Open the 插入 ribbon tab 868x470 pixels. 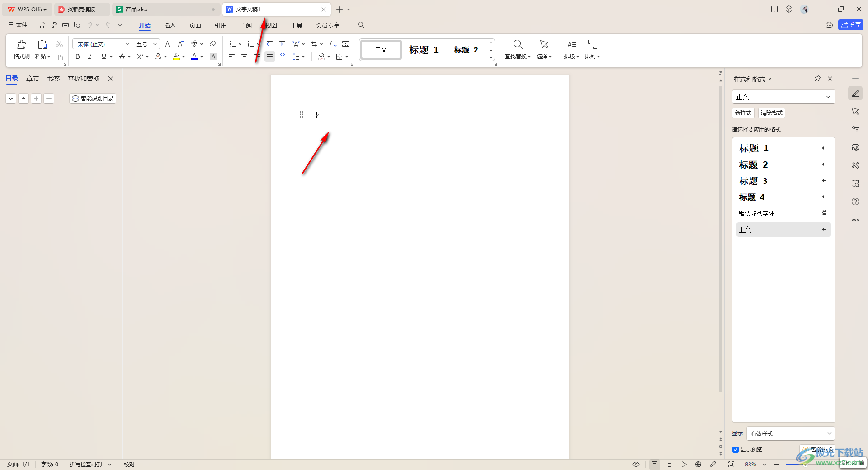170,25
